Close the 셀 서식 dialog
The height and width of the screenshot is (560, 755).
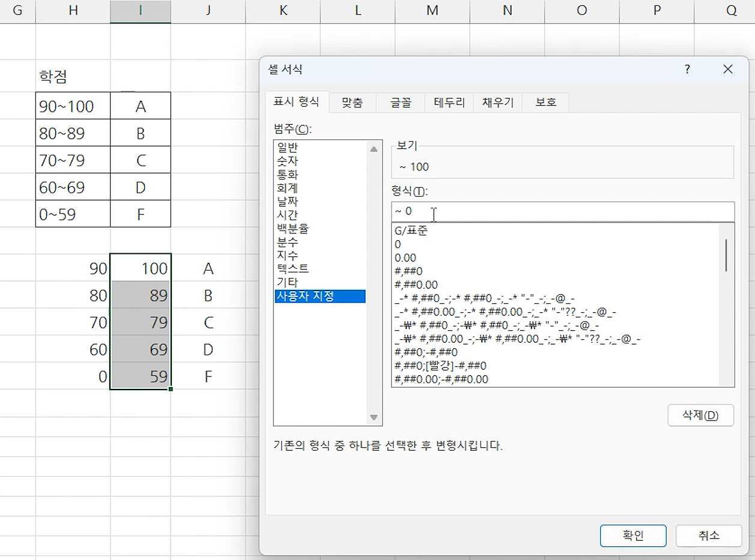point(728,69)
